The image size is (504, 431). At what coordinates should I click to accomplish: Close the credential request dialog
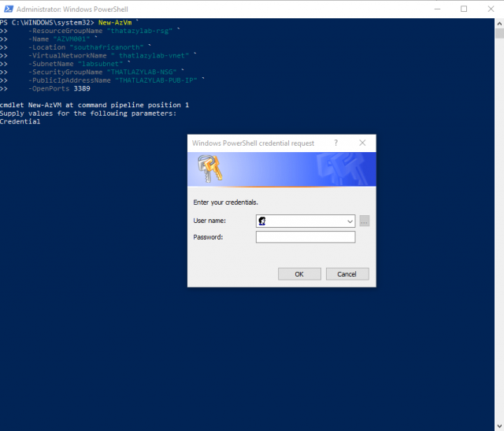coord(362,143)
